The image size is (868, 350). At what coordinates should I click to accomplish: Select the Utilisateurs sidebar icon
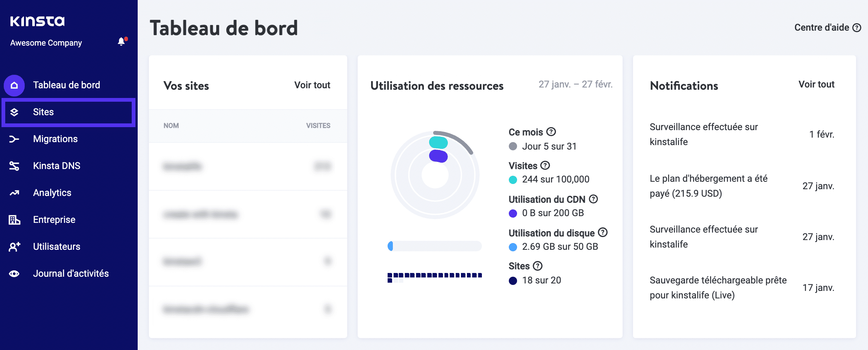tap(14, 246)
